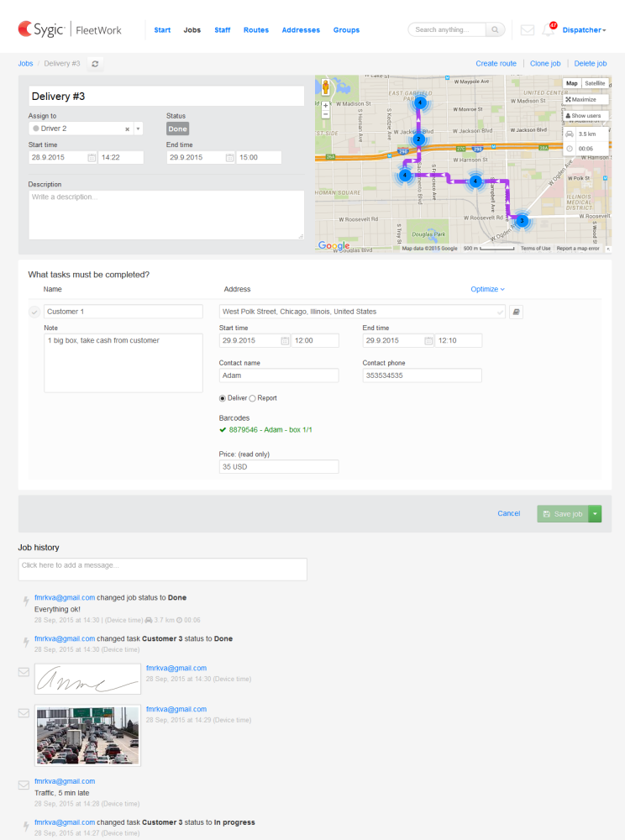
Task: Open calendar for task end date
Action: [x=428, y=341]
